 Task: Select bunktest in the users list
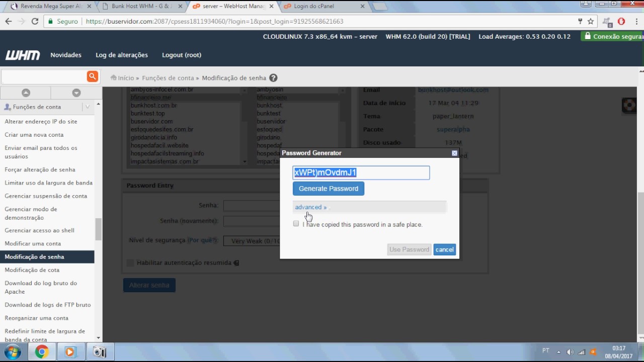point(269,114)
